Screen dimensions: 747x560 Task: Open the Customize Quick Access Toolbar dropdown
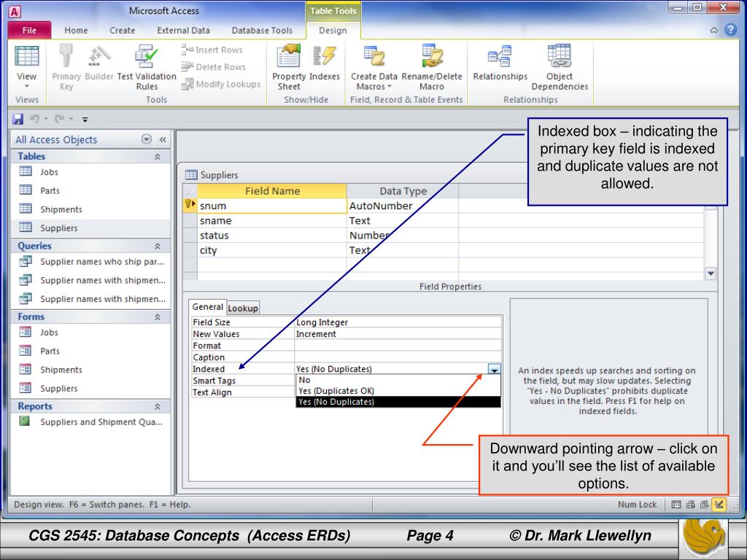click(x=85, y=120)
